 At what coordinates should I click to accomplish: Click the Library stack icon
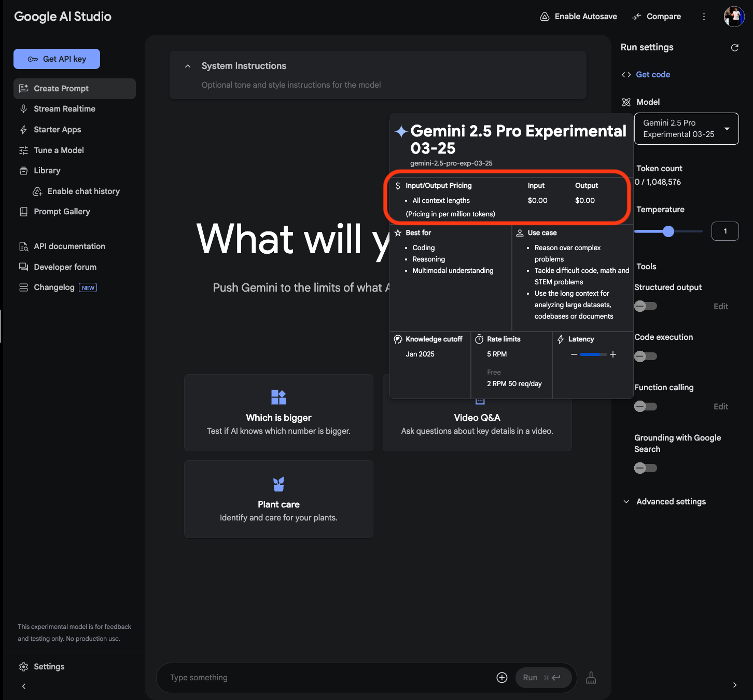click(23, 171)
